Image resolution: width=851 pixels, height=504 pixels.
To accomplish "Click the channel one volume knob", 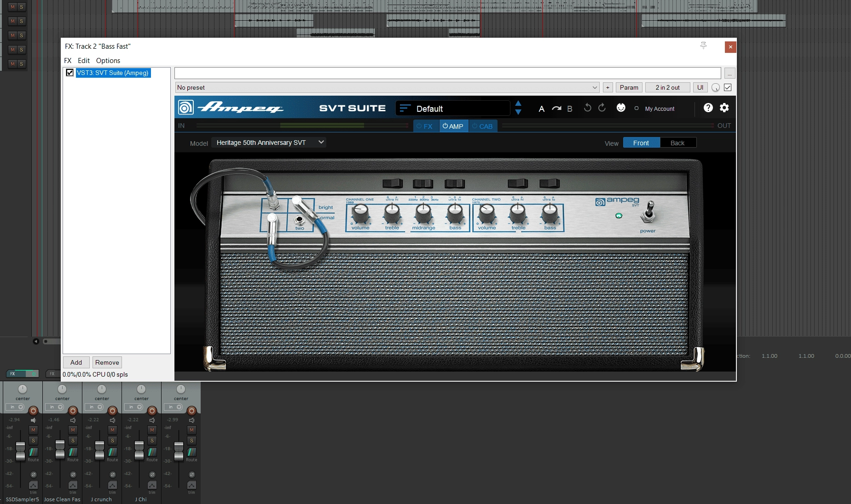I will (x=360, y=213).
